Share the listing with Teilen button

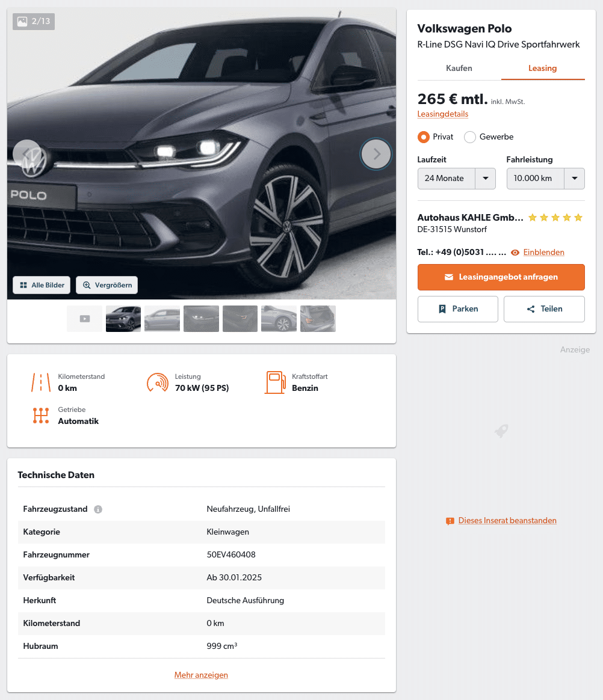pos(544,309)
